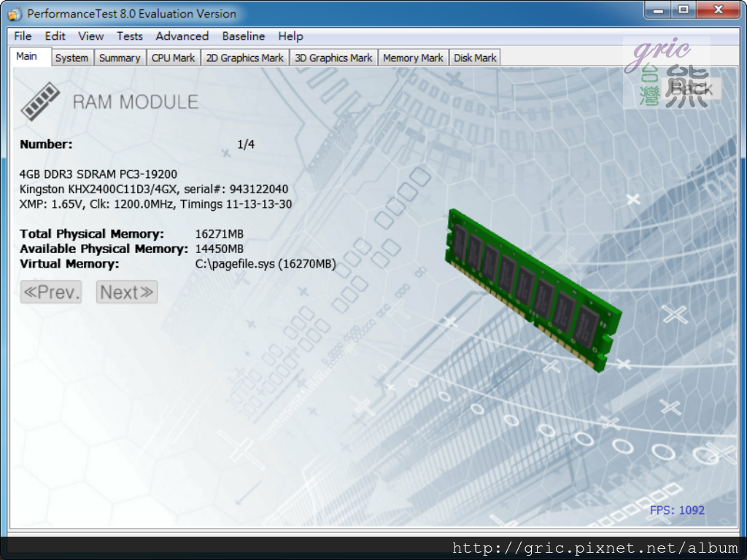Switch to the Disk Mark tab
Viewport: 747px width, 560px height.
coord(474,58)
